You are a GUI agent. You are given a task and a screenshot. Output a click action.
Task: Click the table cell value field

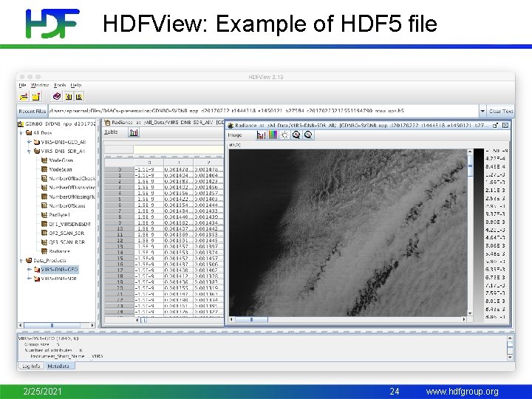pos(179,149)
